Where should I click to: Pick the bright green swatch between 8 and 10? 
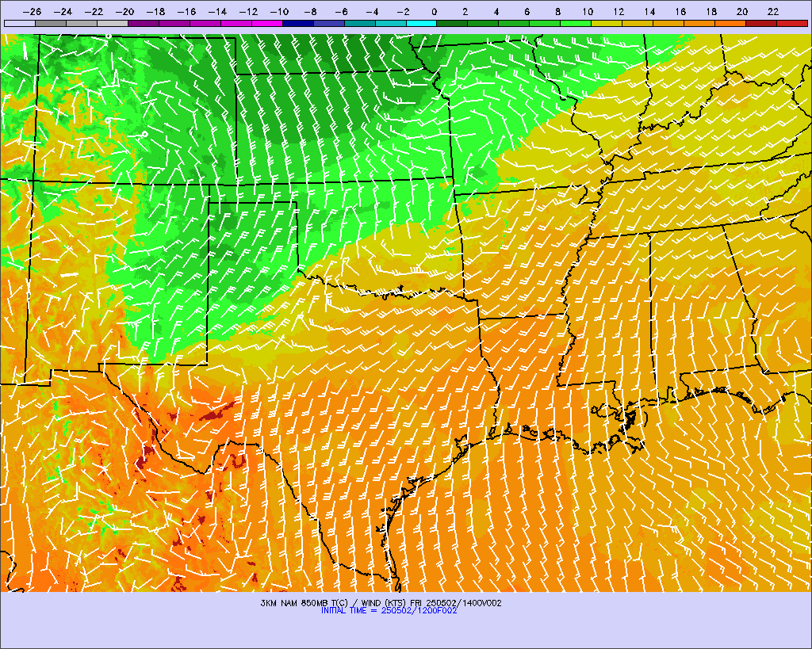pyautogui.click(x=576, y=23)
